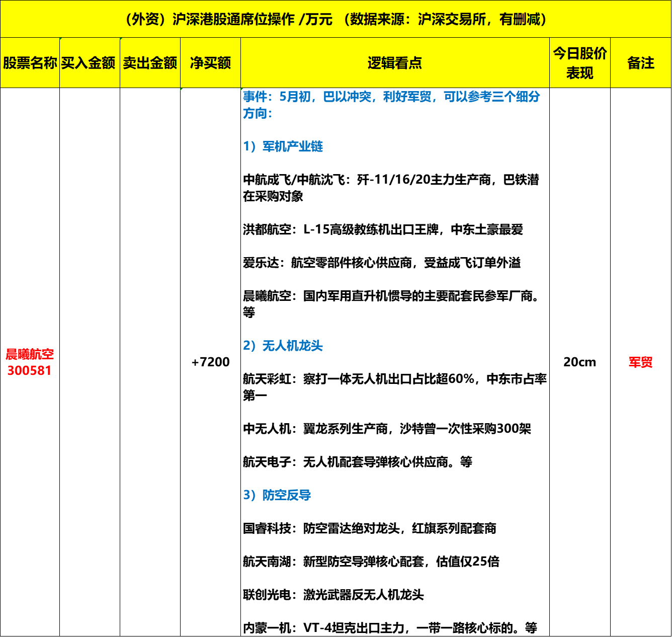Select the 逻辑看点 column header

click(395, 63)
